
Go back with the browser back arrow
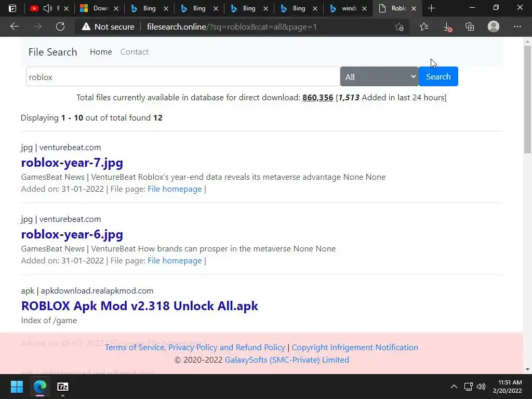(x=14, y=26)
